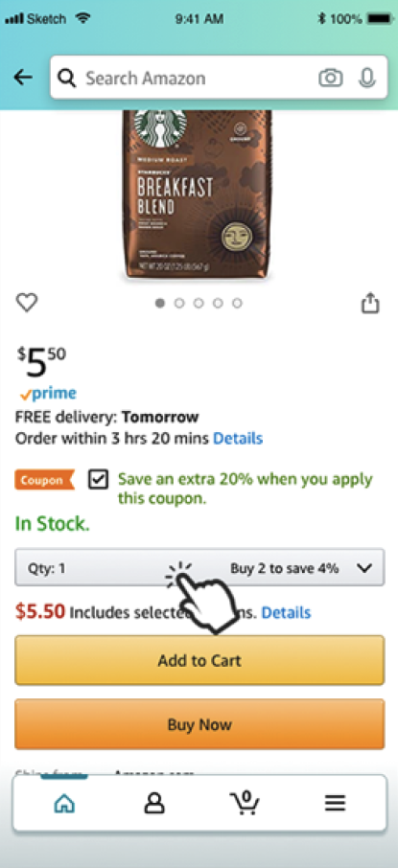Image resolution: width=398 pixels, height=868 pixels.
Task: Click the quantity dropdown chevron arrow
Action: tap(364, 568)
